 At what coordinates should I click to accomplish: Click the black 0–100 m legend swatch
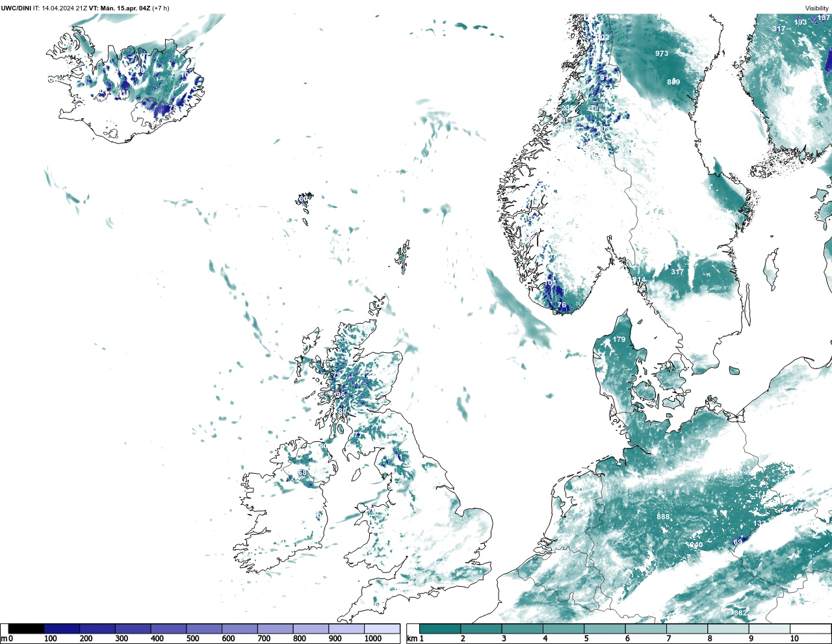pos(27,628)
